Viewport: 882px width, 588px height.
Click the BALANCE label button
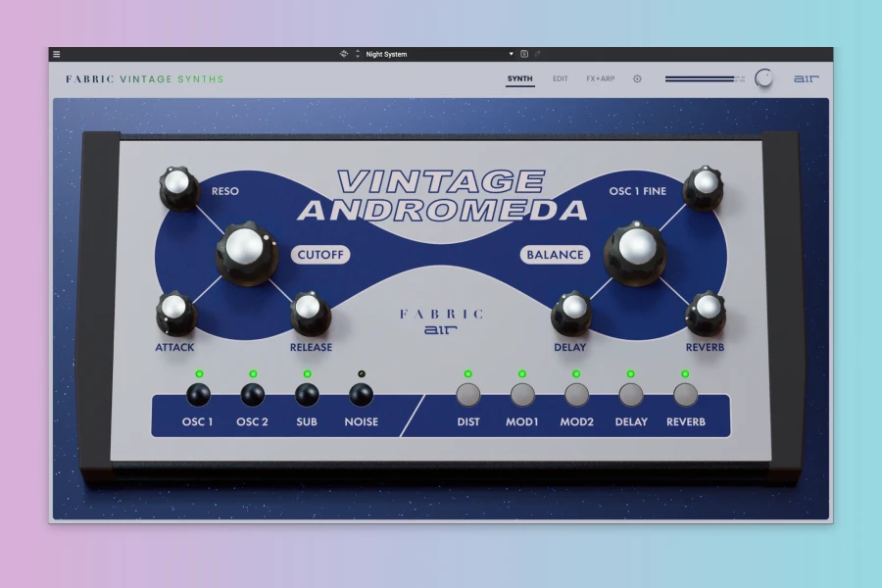556,255
